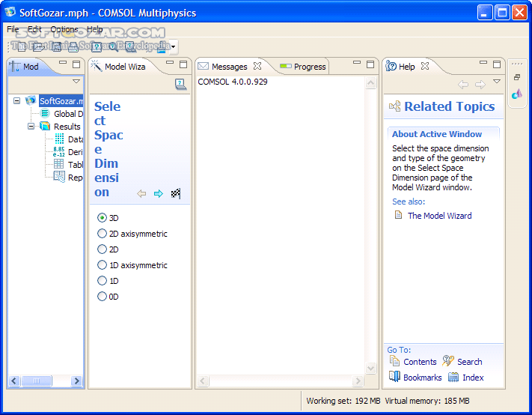Click the Next arrow in Model Wizard

[x=159, y=194]
